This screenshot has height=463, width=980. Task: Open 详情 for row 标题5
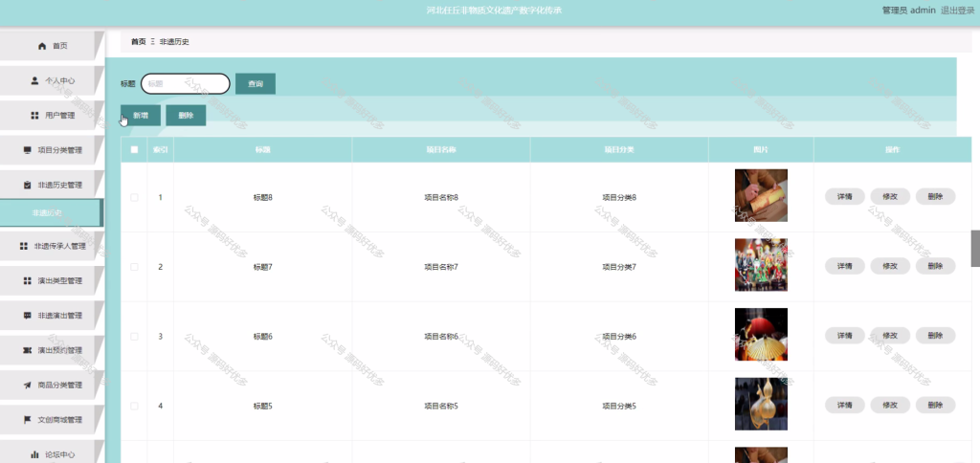coord(845,405)
